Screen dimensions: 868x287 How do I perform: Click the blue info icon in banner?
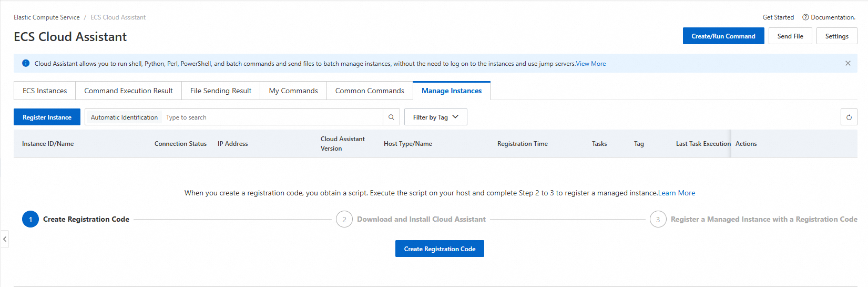coord(26,63)
